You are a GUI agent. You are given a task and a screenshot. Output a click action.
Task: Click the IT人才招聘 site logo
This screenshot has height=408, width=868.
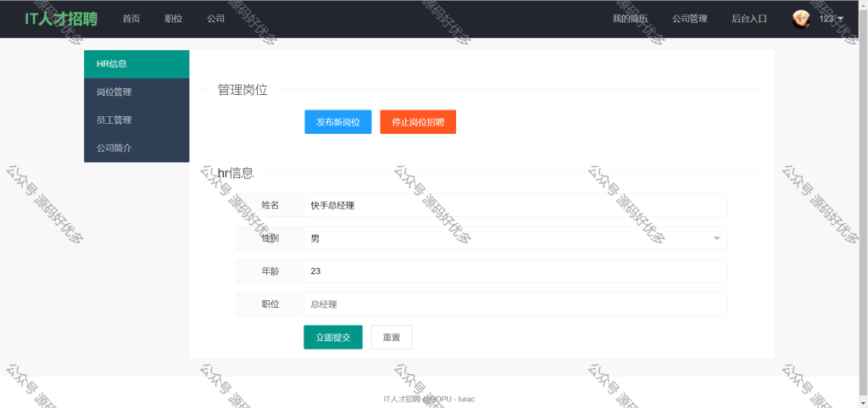pyautogui.click(x=61, y=19)
